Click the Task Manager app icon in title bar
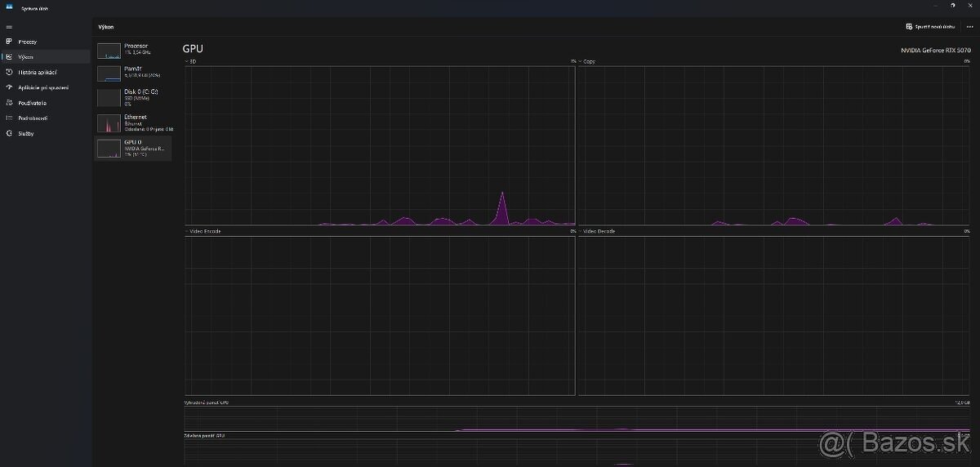980x467 pixels. pyautogui.click(x=9, y=7)
